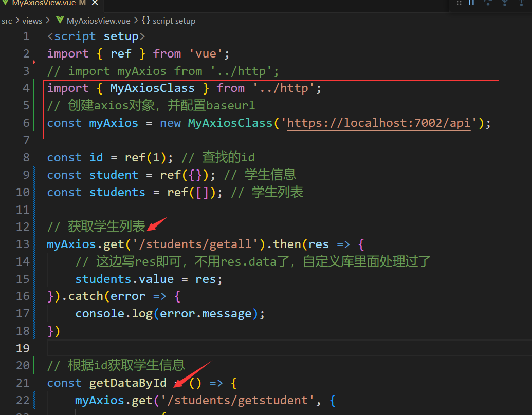Viewport: 532px width, 415px height.
Task: Click 'console.log' on line 17
Action: [114, 314]
